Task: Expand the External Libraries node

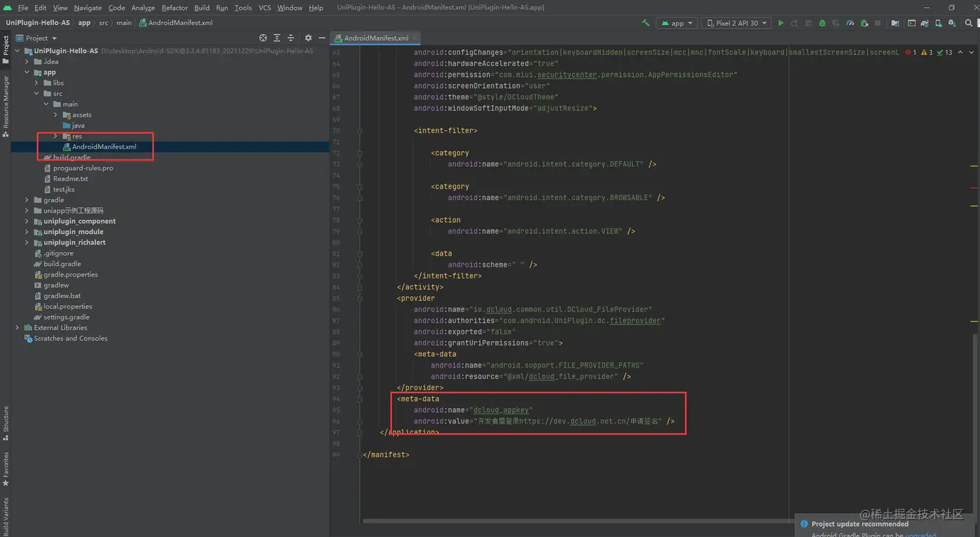Action: 17,328
